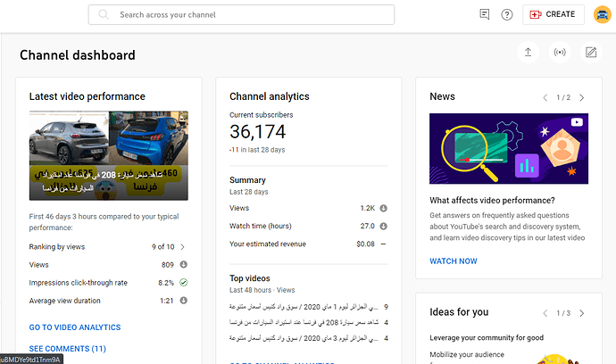Click the CREATE button
This screenshot has height=364, width=616.
coord(554,14)
